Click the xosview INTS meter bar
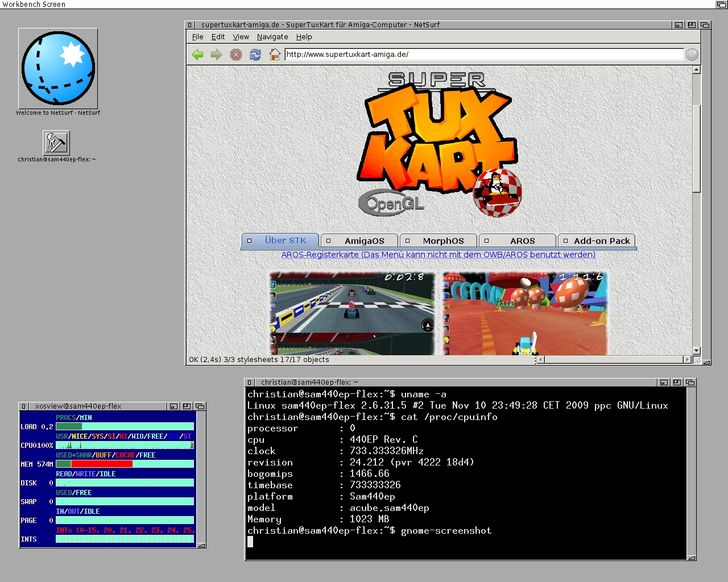The height and width of the screenshot is (582, 728). pos(125,539)
